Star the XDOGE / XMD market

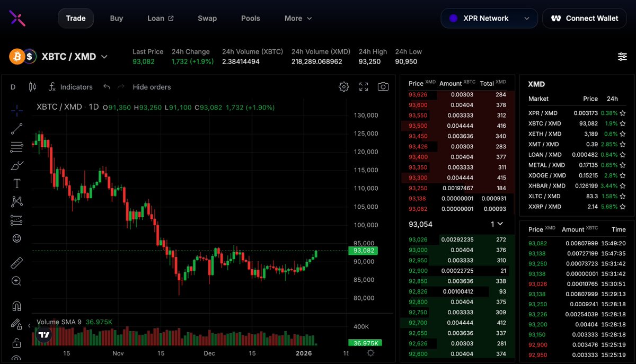(x=623, y=175)
